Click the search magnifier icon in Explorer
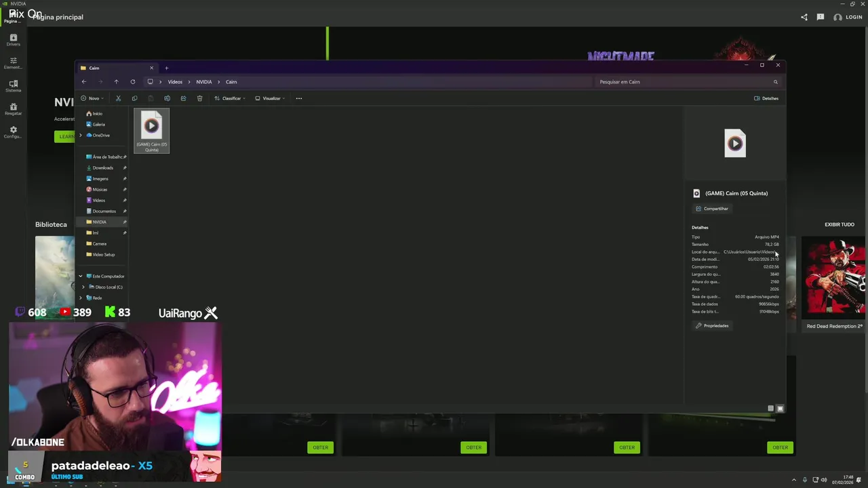Viewport: 868px width, 488px height. pos(776,82)
